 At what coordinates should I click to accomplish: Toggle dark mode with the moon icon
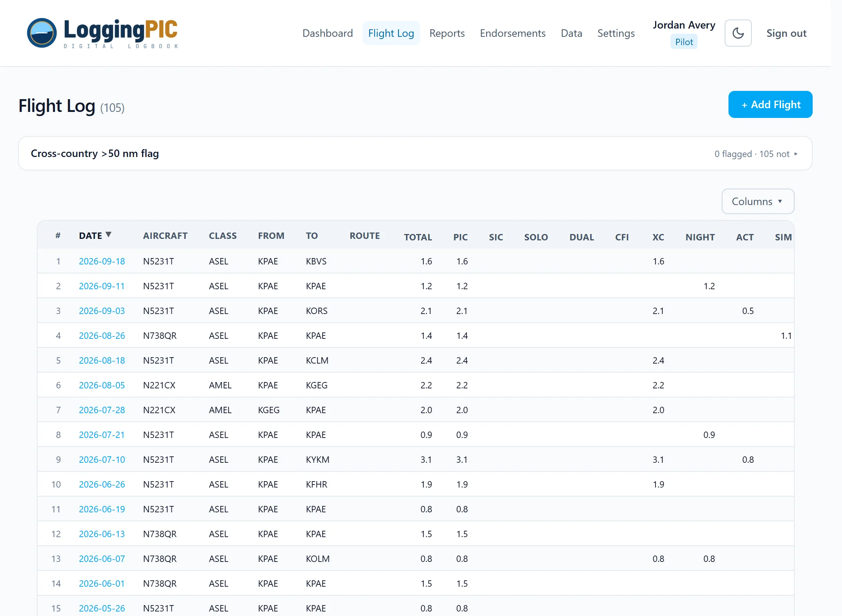738,33
